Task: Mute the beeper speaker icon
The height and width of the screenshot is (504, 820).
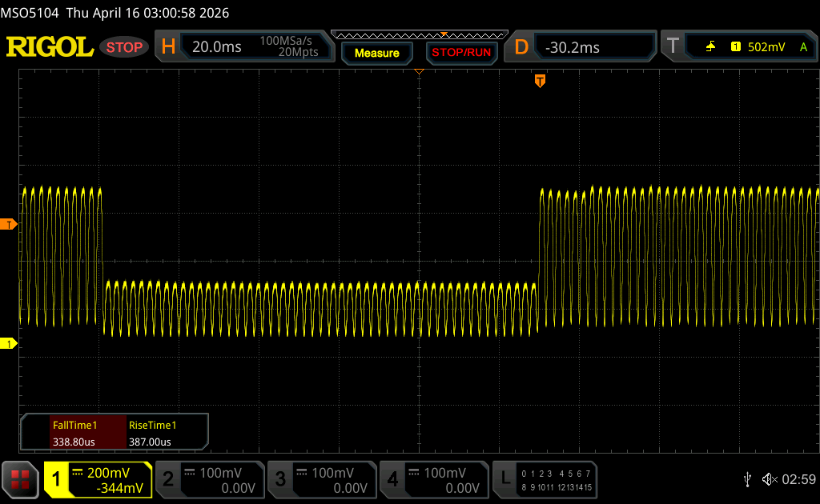Action: 769,479
